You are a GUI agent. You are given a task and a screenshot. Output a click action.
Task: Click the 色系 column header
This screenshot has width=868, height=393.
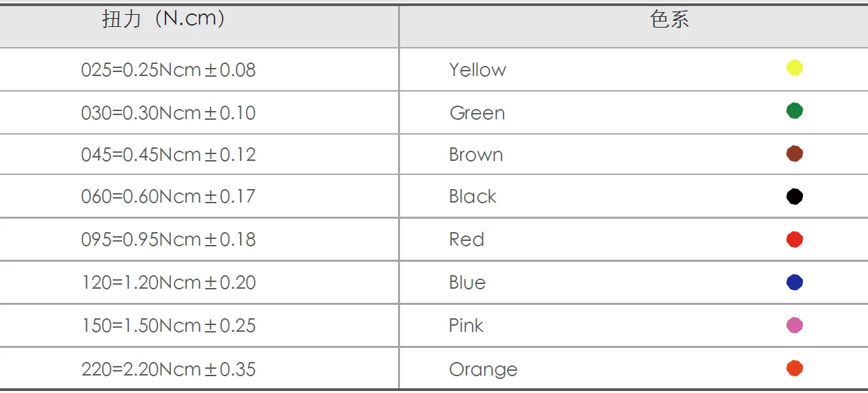670,20
